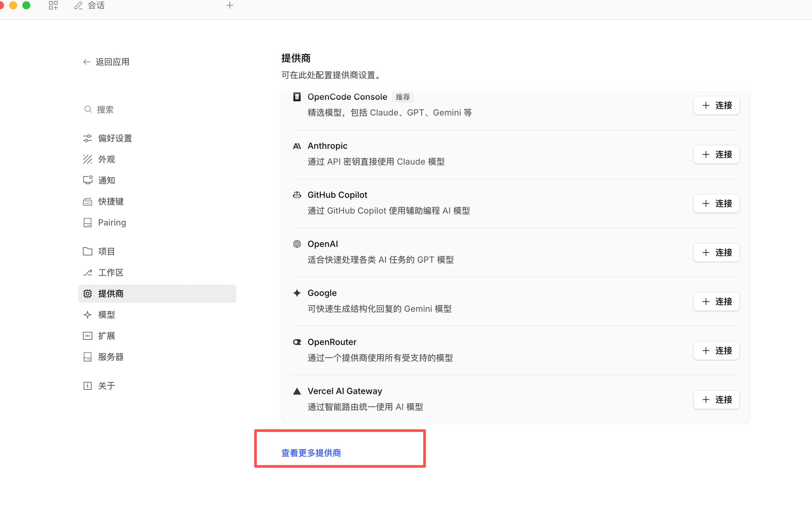Click the info icon beside 关于
812x505 pixels.
click(88, 386)
